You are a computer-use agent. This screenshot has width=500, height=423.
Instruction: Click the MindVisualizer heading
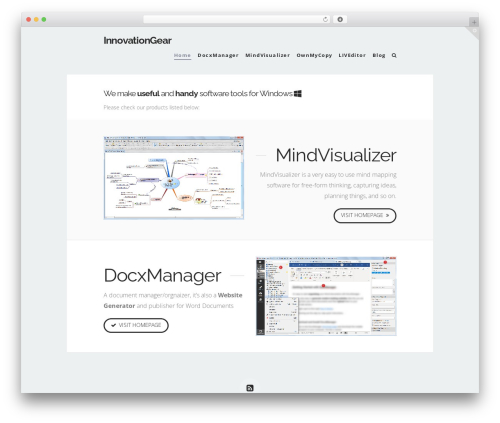336,155
